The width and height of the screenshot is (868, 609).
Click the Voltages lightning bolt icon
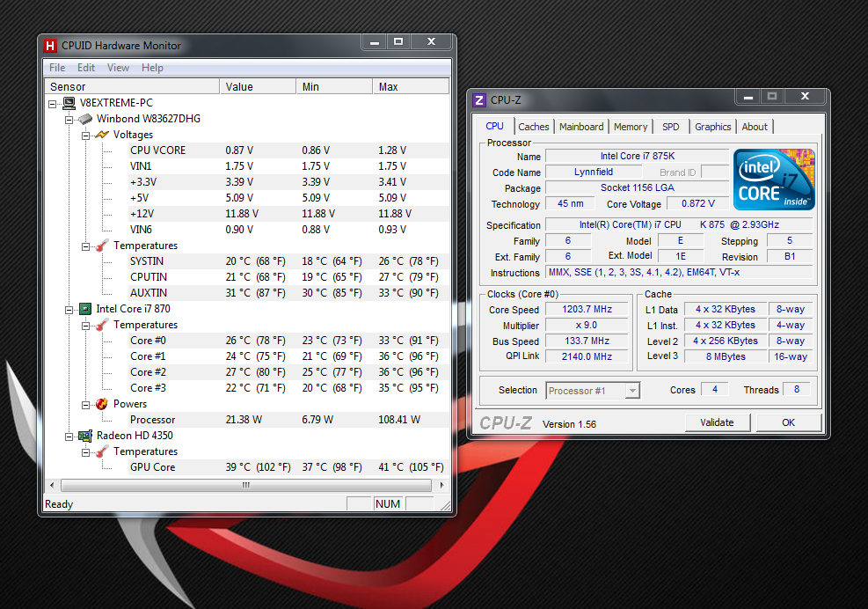[102, 135]
